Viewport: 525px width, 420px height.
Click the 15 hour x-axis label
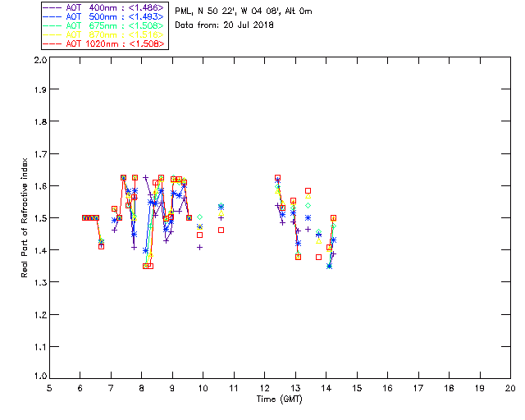click(x=357, y=388)
